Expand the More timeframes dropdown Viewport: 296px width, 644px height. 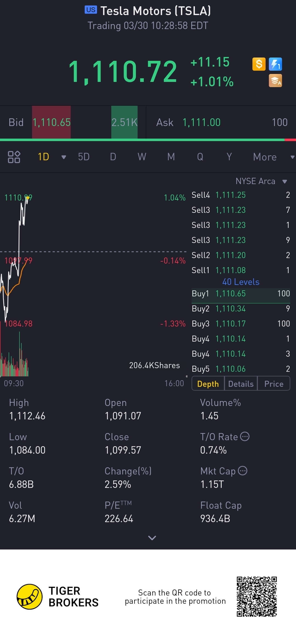292,157
